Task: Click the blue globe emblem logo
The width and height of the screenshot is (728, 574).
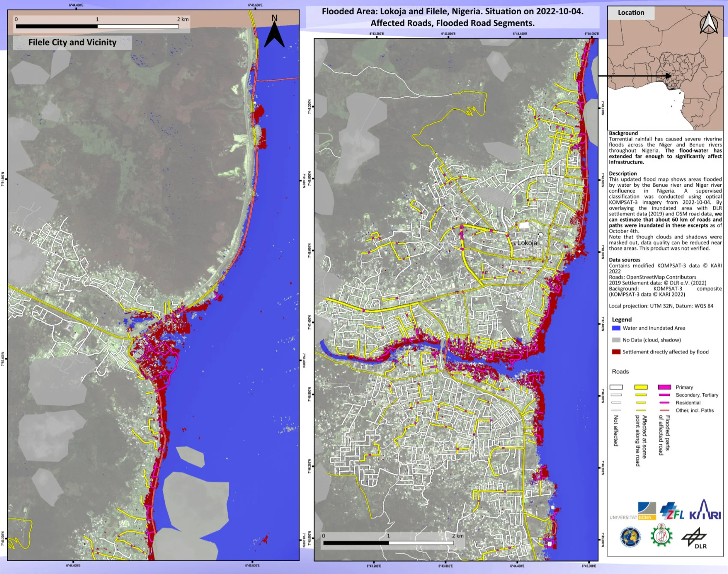Action: click(630, 537)
